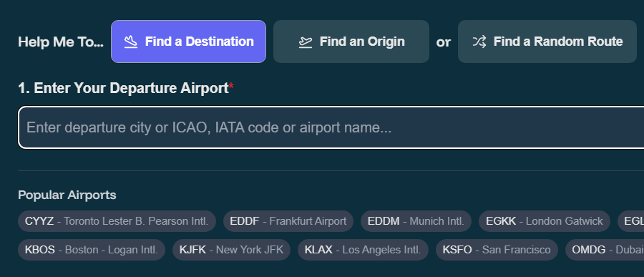Click the partially visible EGL airport chip
The width and height of the screenshot is (644, 277).
click(x=631, y=221)
